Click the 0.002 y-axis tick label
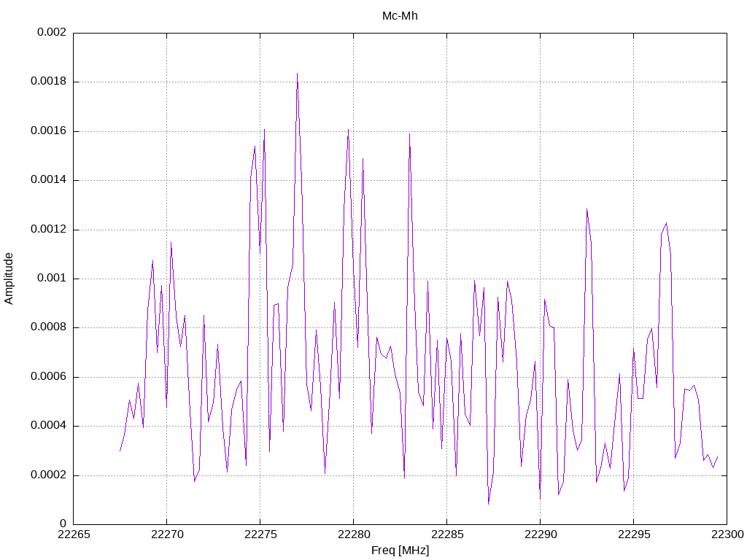747x560 pixels. pyautogui.click(x=52, y=32)
